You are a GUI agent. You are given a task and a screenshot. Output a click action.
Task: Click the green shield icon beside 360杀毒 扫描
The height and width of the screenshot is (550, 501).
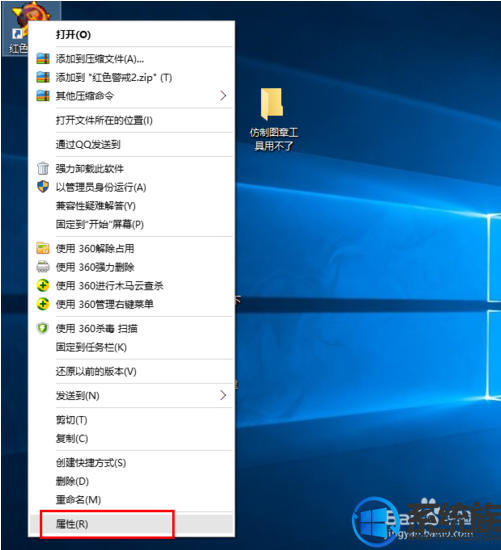coord(43,328)
